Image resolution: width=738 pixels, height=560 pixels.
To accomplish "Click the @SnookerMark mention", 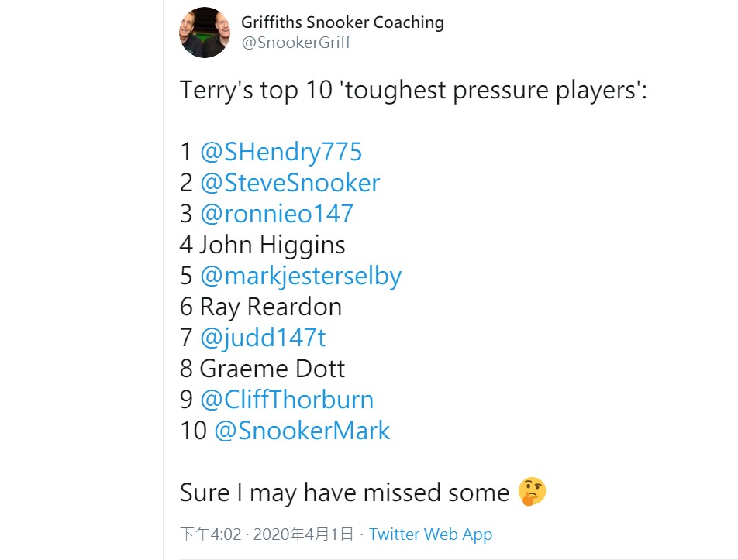I will [x=302, y=431].
